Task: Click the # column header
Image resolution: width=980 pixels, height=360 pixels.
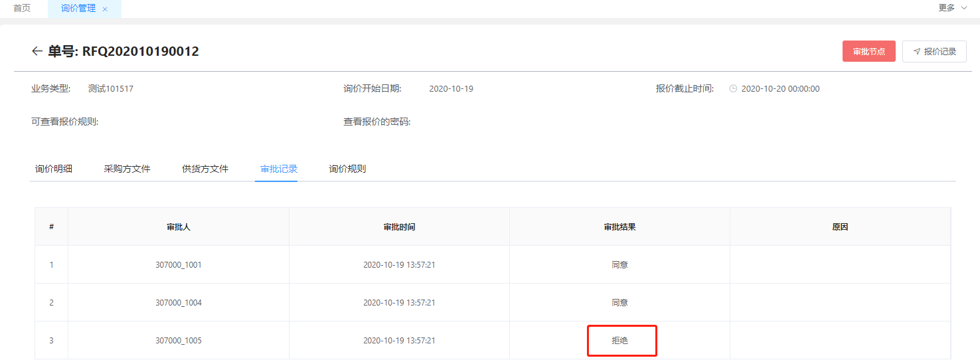Action: point(51,226)
